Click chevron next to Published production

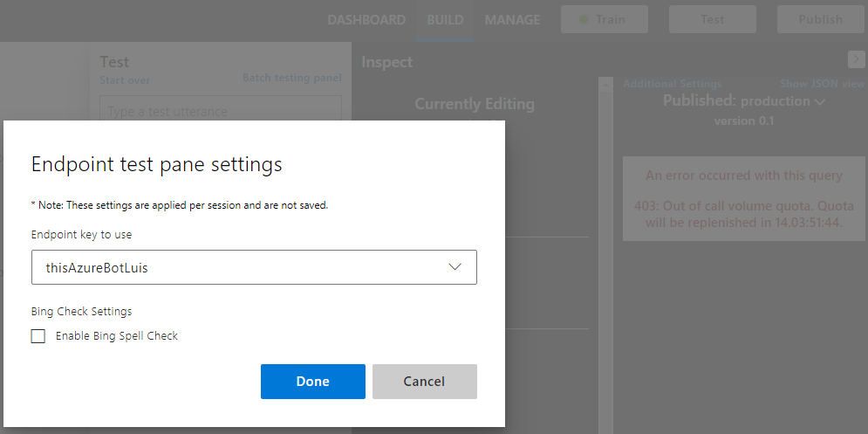tap(820, 102)
